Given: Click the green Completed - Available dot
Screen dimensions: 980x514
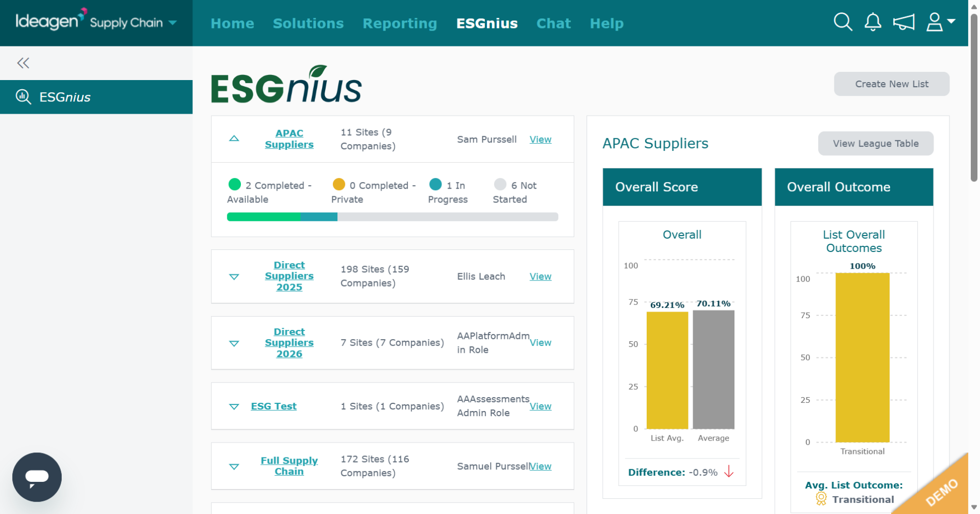Looking at the screenshot, I should [x=235, y=184].
